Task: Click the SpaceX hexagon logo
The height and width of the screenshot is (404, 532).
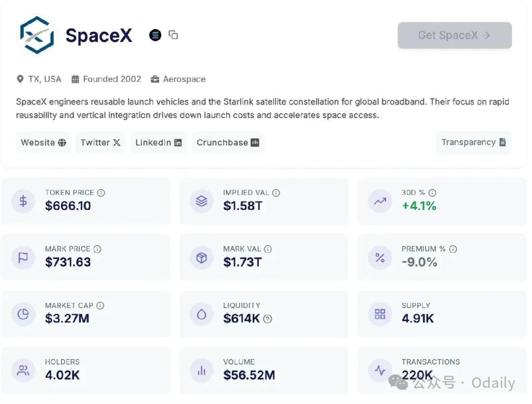Action: (37, 35)
